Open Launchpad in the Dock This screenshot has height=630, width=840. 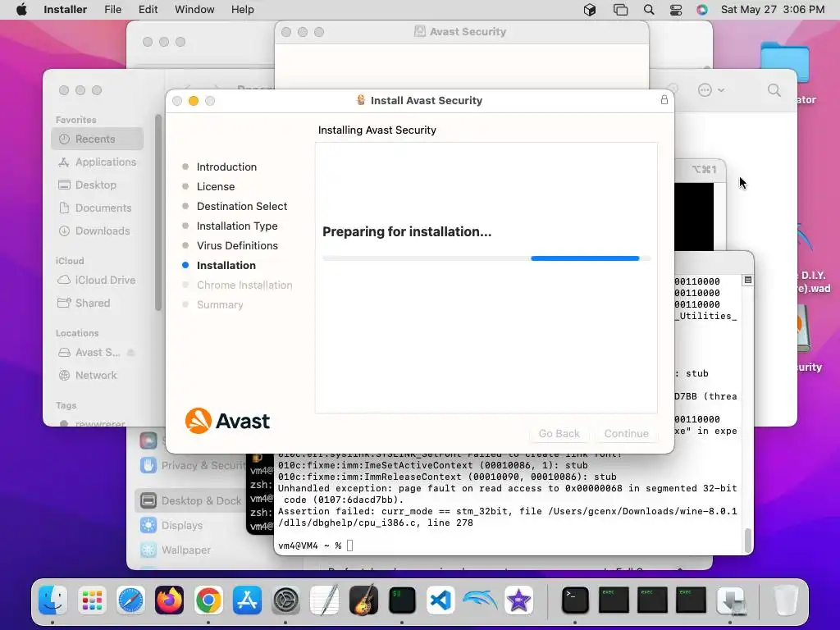[x=92, y=600]
